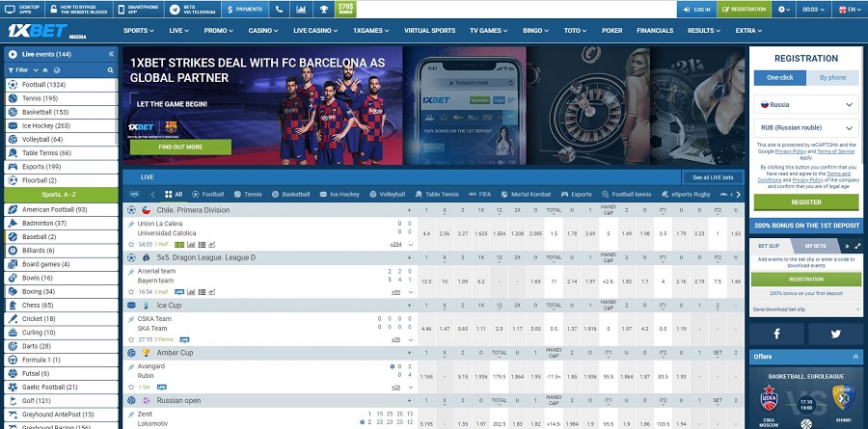Open the EN language dropdown

850,10
